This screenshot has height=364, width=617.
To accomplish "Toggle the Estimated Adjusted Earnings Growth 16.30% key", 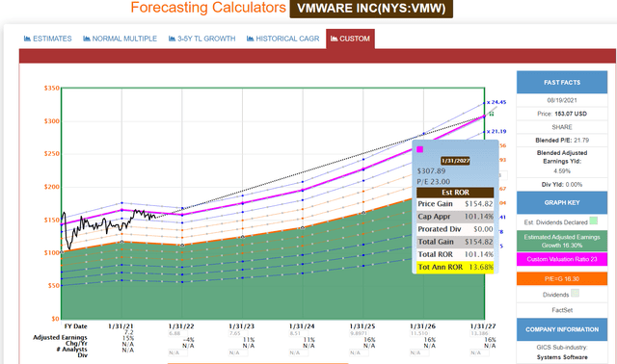I will 562,241.
